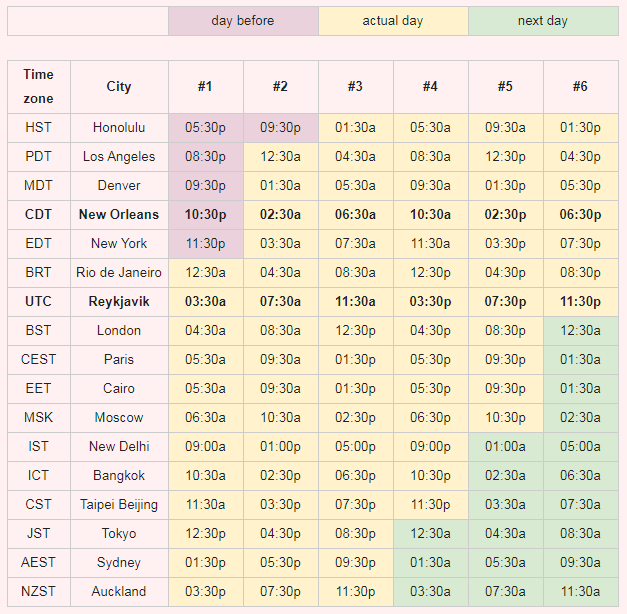Select the Tokyo city cell
The width and height of the screenshot is (627, 614).
click(x=119, y=534)
